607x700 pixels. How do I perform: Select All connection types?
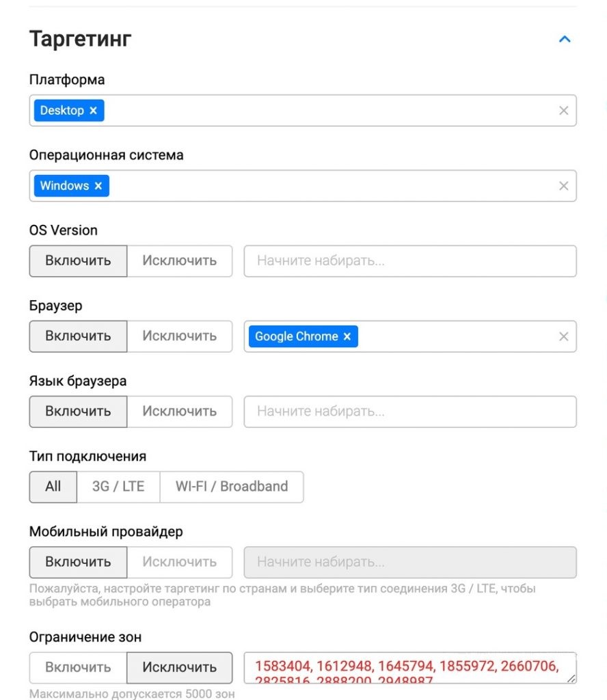(x=53, y=486)
